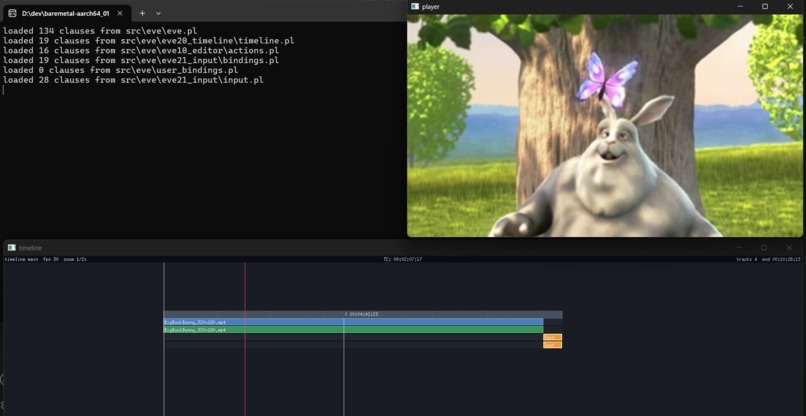Close the timeline window

tap(789, 247)
